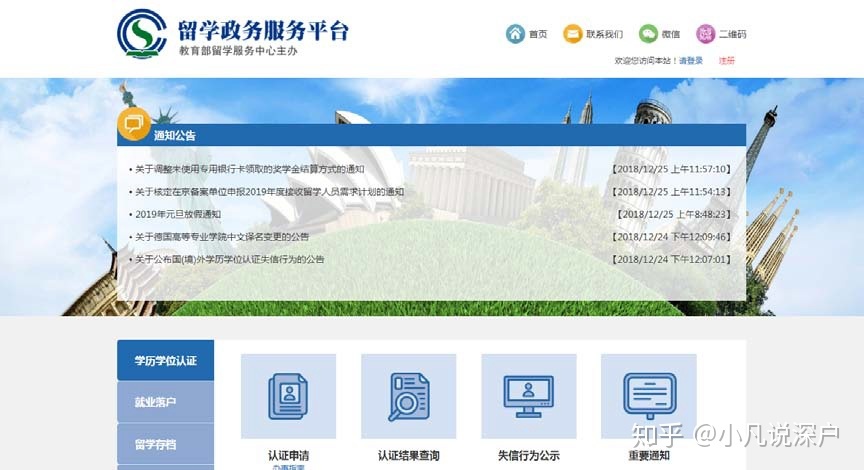Click the orange envelope contact icon
Image resolution: width=864 pixels, height=470 pixels.
click(573, 34)
